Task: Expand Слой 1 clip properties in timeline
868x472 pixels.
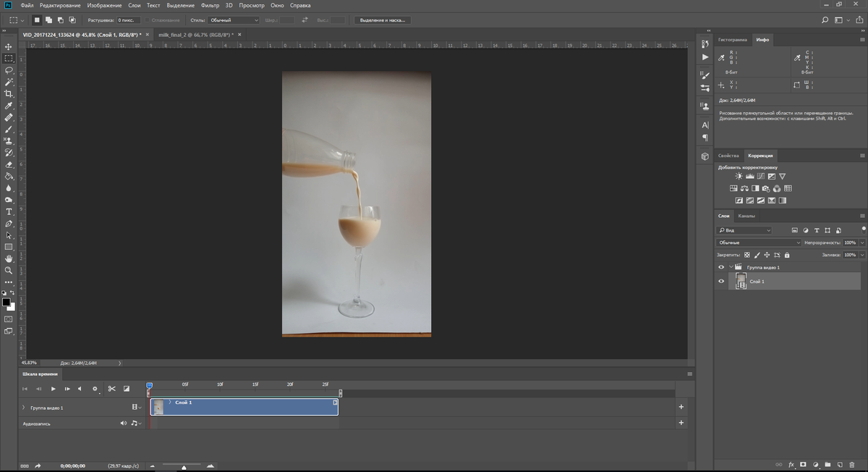Action: tap(169, 402)
